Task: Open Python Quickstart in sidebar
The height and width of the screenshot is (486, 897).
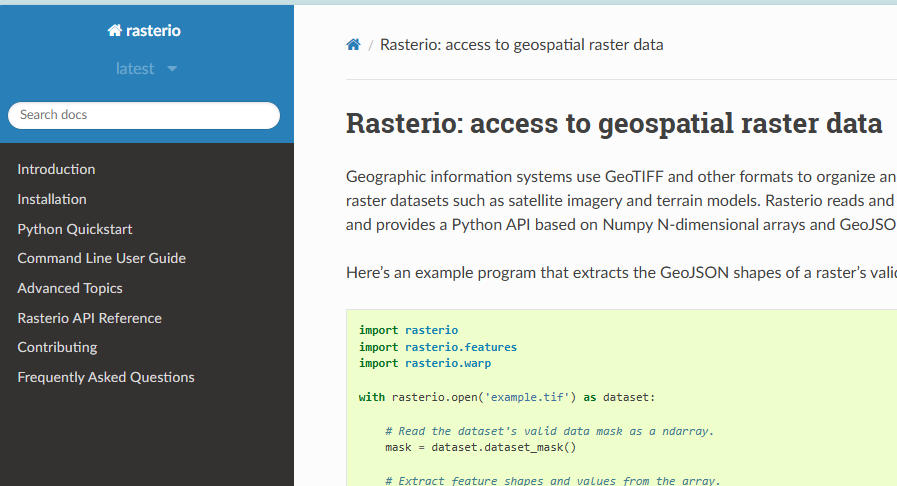Action: coord(75,229)
